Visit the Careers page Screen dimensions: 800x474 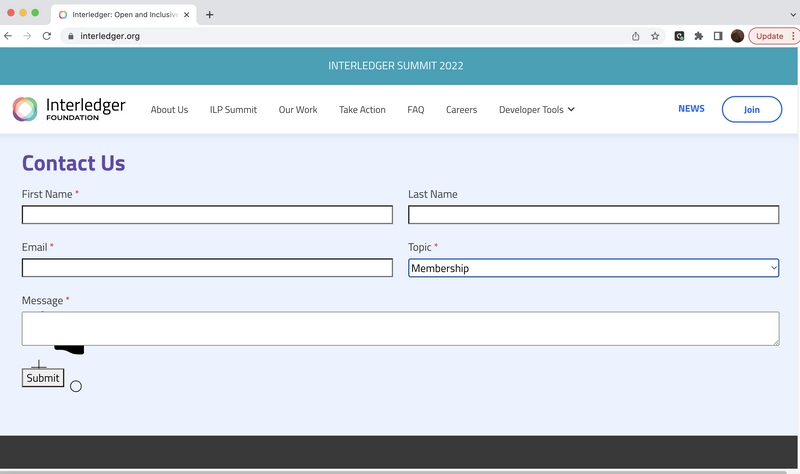(x=461, y=110)
